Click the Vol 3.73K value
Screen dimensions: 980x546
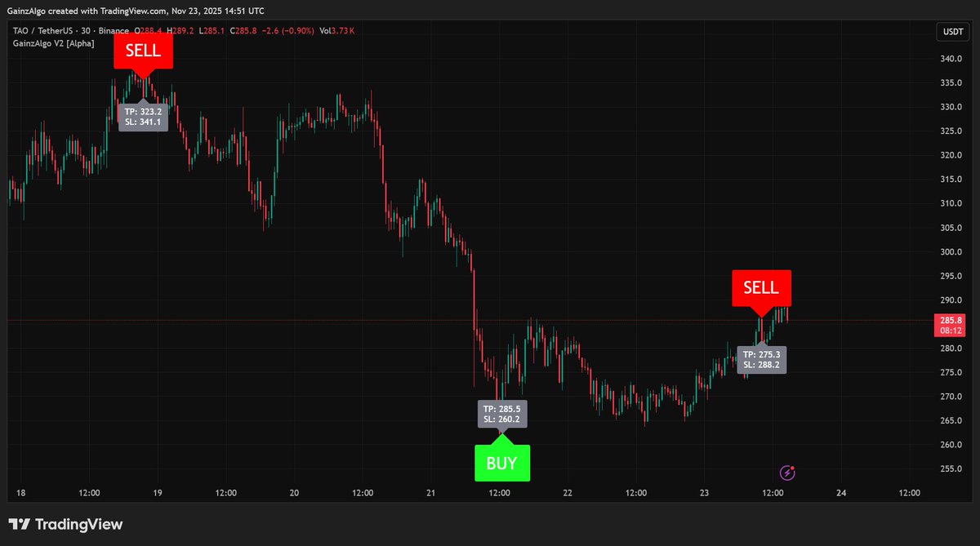tap(337, 31)
